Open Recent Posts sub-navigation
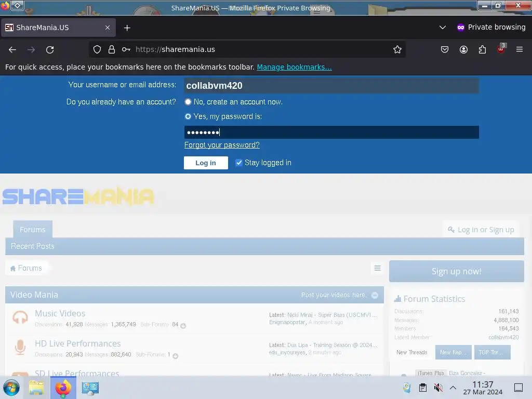Screen dimensions: 532x399 point(33,246)
